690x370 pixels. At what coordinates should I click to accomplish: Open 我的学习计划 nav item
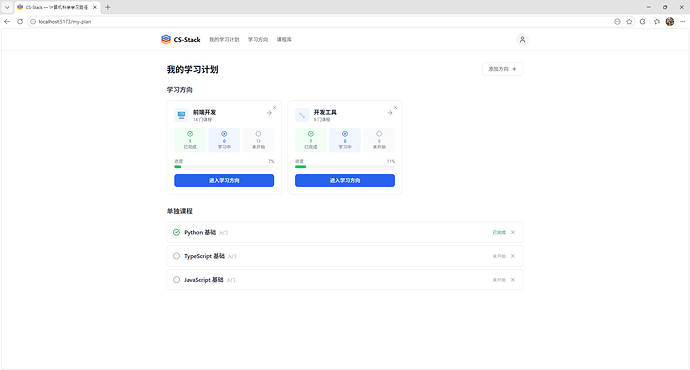[x=224, y=40]
